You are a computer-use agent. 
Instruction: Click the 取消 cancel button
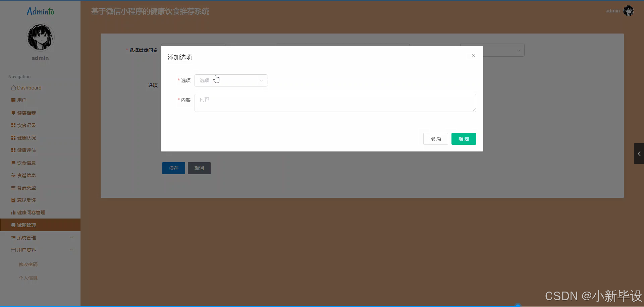tap(435, 138)
